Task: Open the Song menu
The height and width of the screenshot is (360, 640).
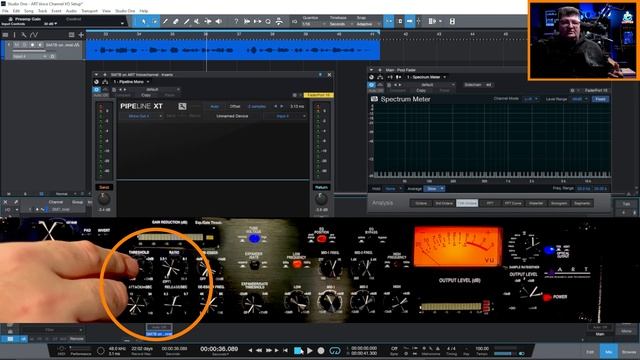Action: pyautogui.click(x=29, y=11)
